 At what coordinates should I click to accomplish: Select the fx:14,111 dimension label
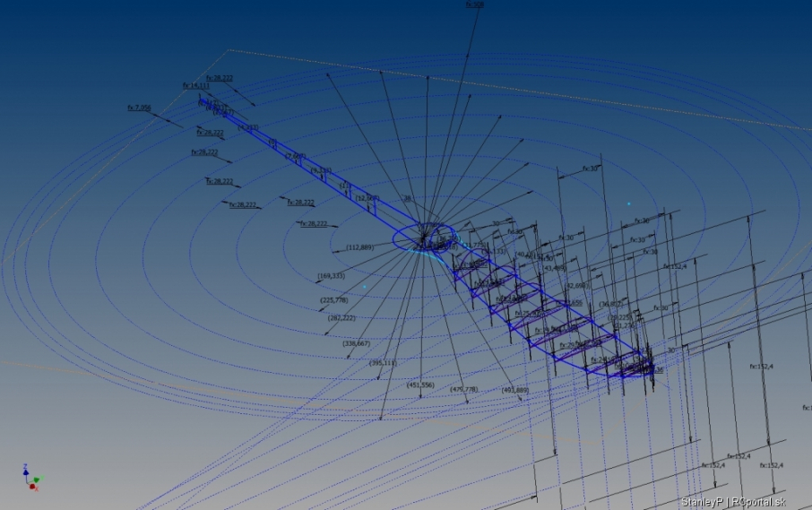pyautogui.click(x=195, y=85)
